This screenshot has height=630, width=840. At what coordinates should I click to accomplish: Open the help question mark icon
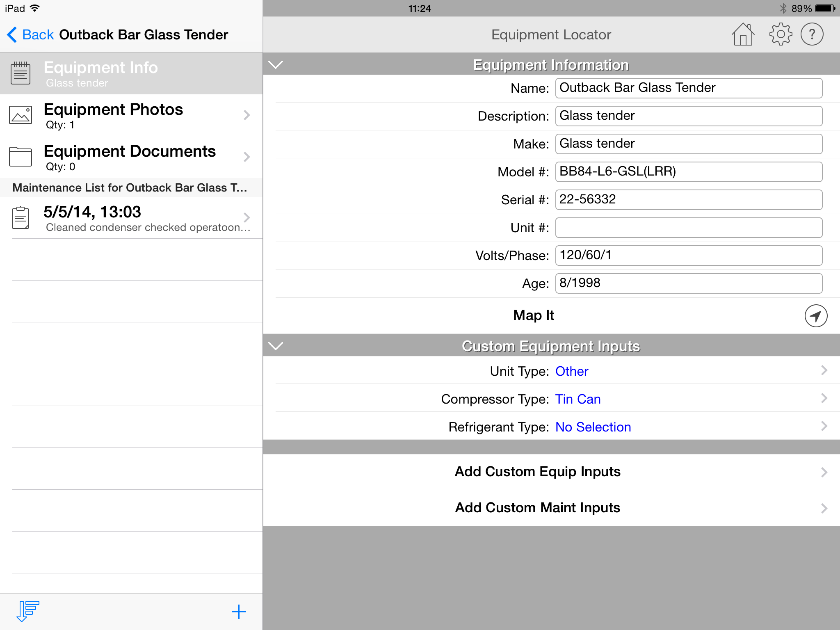(812, 34)
